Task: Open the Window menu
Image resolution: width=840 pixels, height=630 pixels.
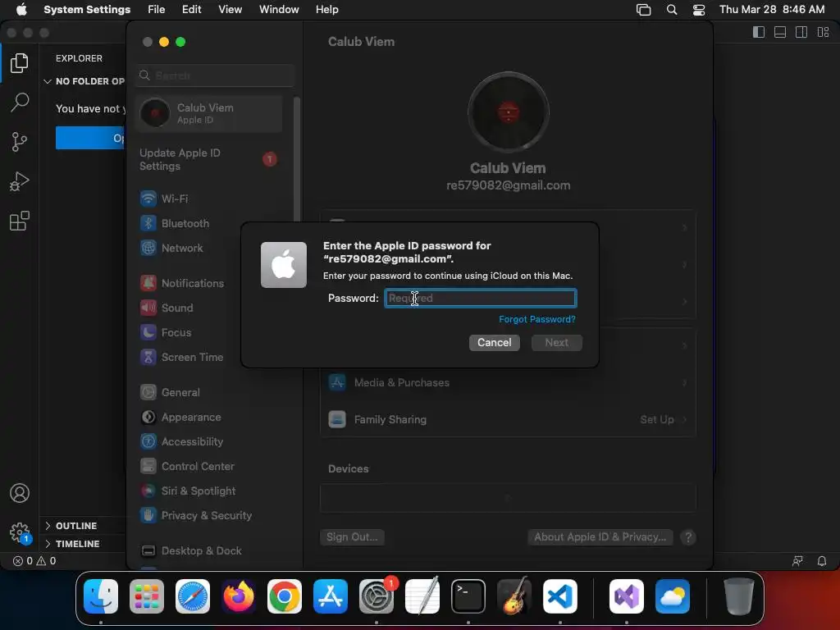Action: click(x=279, y=10)
